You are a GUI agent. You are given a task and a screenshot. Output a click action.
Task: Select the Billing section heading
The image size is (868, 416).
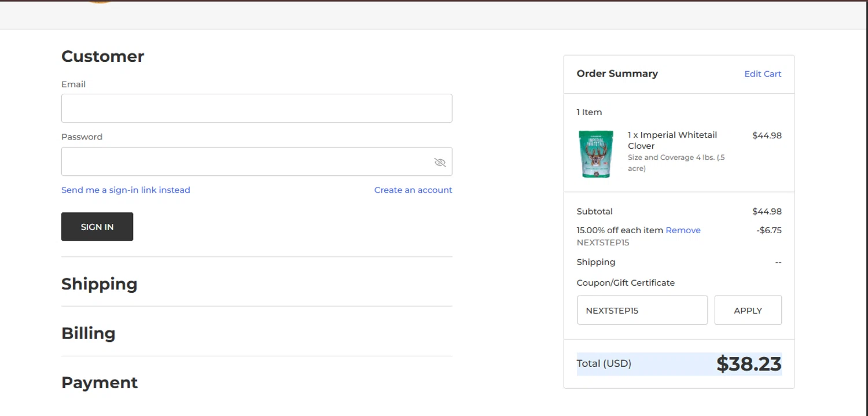89,333
